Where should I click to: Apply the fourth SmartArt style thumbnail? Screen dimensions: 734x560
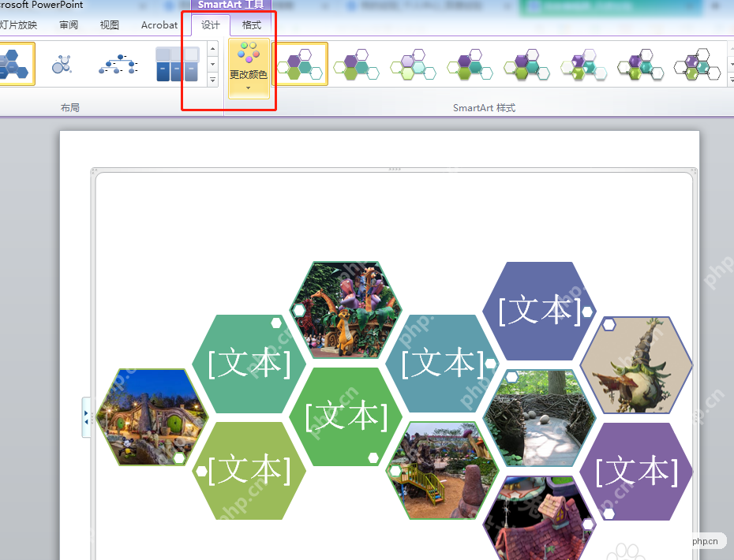click(470, 64)
